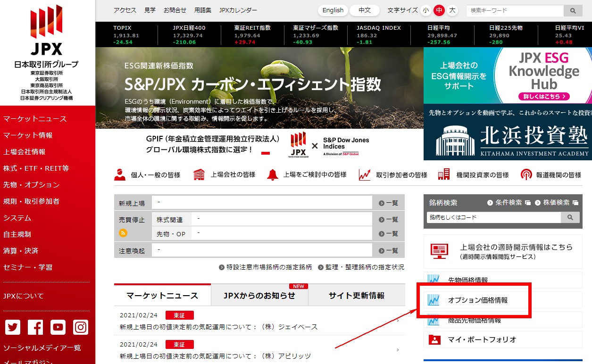Click the 機関投資家の皆様 building icon
592x364 pixels.
click(444, 174)
